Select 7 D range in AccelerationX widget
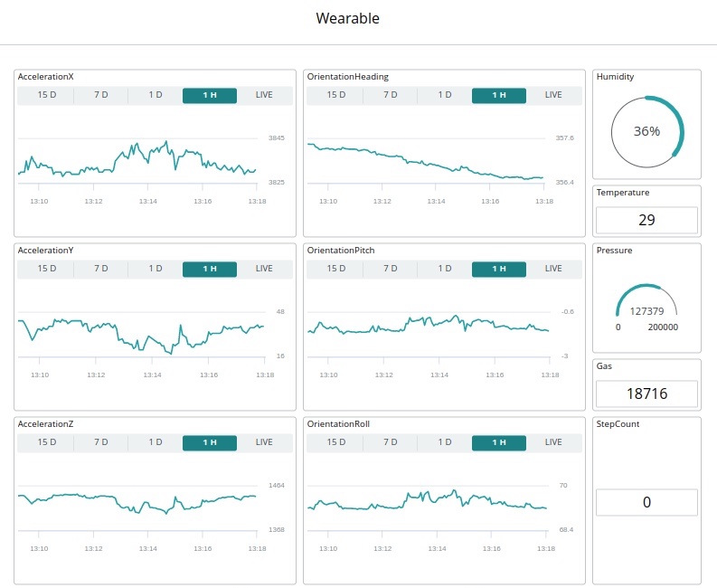 click(101, 95)
